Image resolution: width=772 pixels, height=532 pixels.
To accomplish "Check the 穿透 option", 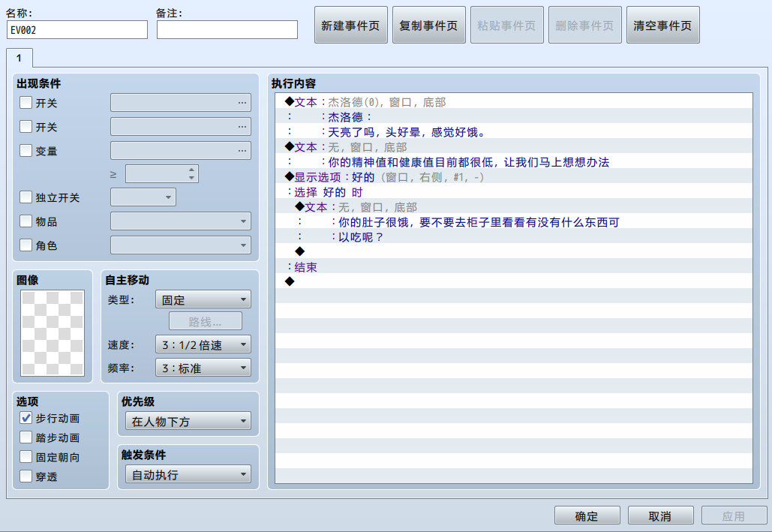I will pyautogui.click(x=26, y=476).
